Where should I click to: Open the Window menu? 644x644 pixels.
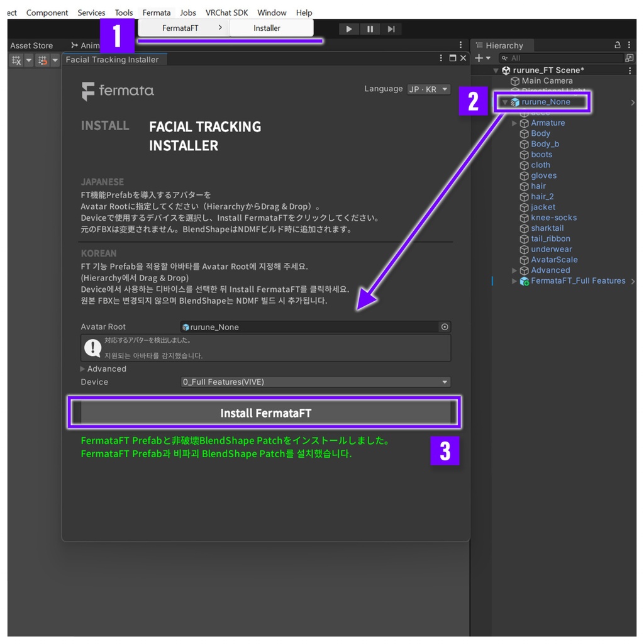272,13
